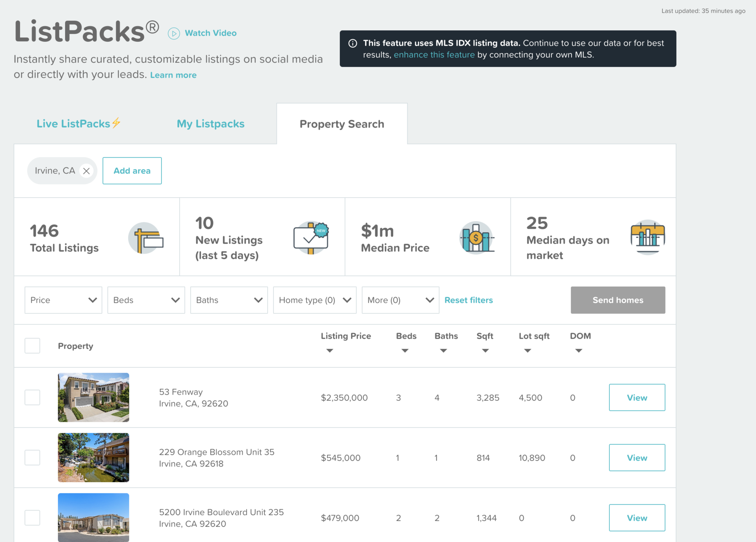Image resolution: width=756 pixels, height=542 pixels.
Task: Sort by DOM column arrow
Action: point(578,350)
